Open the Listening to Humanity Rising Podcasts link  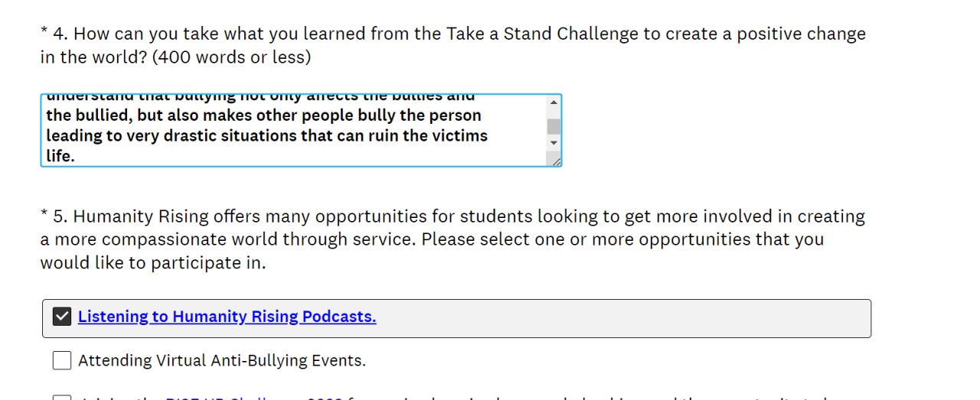(227, 317)
